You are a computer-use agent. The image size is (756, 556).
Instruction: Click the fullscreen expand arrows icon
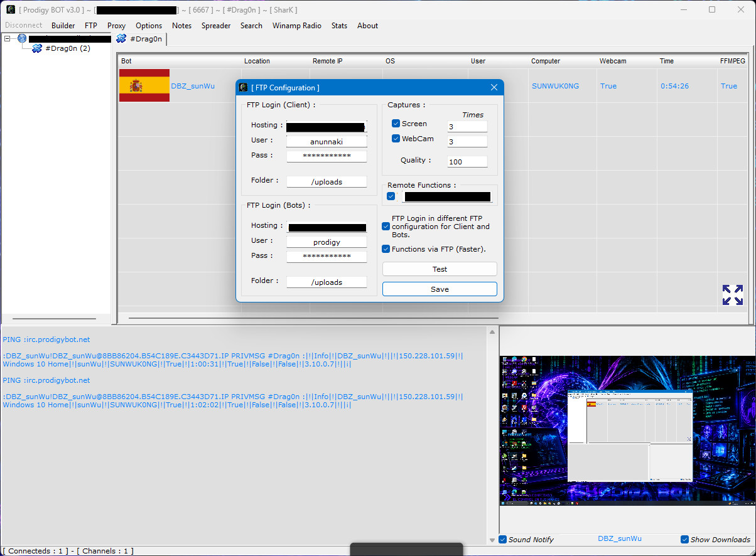[x=732, y=295]
